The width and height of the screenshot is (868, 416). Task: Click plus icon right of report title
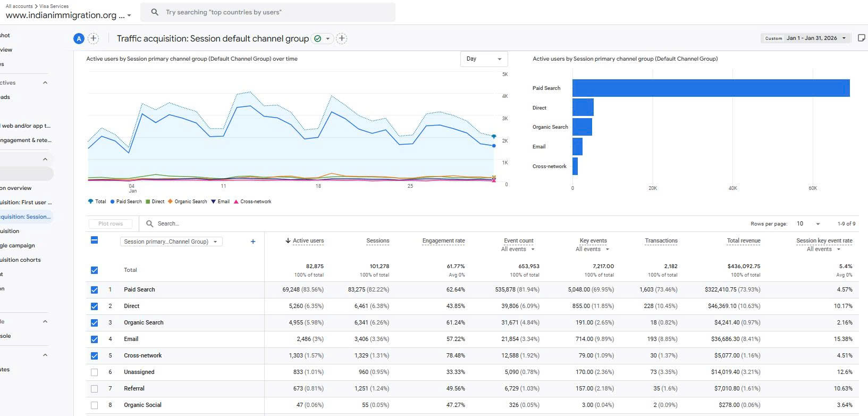coord(342,38)
